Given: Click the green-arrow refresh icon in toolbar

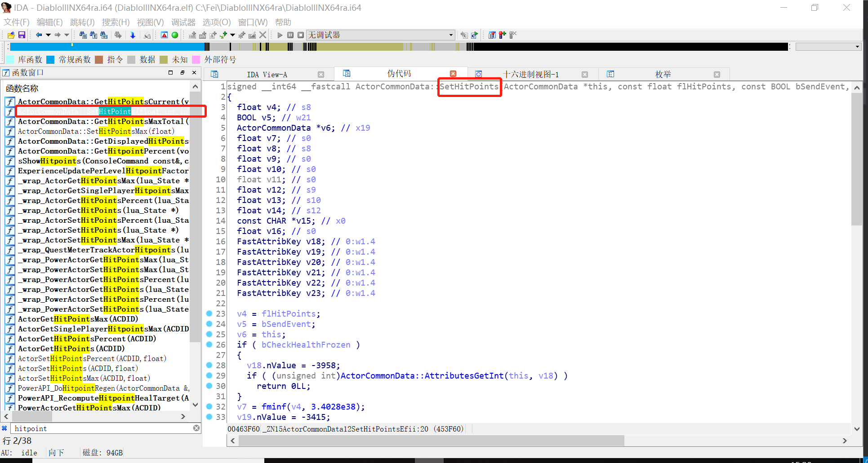Looking at the screenshot, I should pos(474,35).
